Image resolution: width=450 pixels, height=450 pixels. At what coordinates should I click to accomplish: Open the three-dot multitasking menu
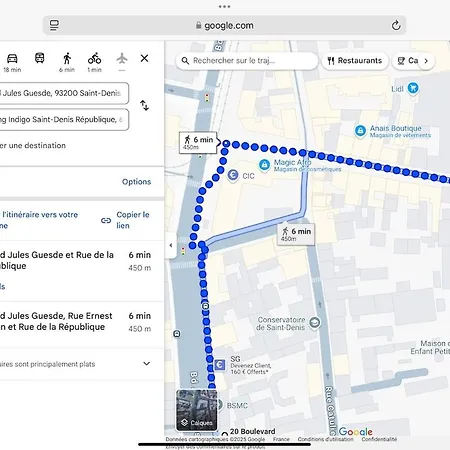coord(224,6)
